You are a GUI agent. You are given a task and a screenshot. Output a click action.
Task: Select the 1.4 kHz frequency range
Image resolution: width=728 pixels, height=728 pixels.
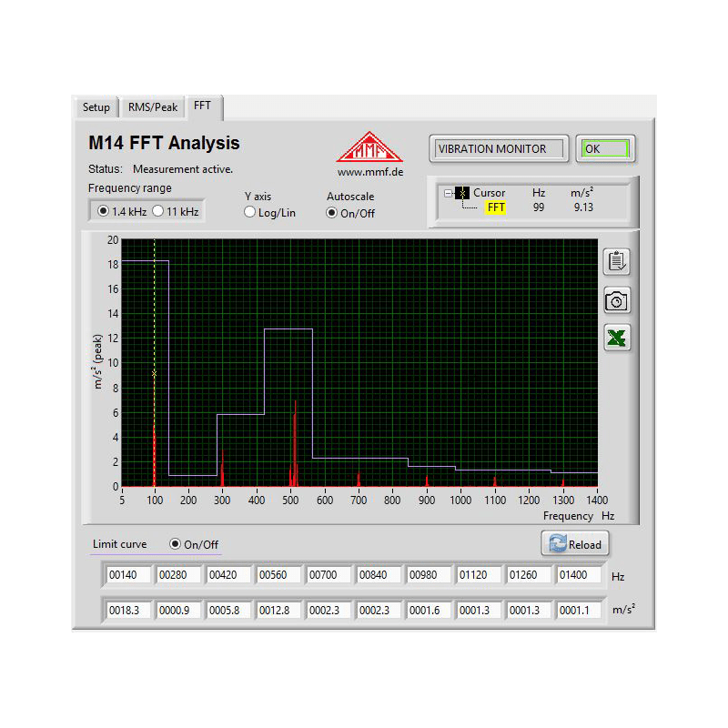coord(103,211)
